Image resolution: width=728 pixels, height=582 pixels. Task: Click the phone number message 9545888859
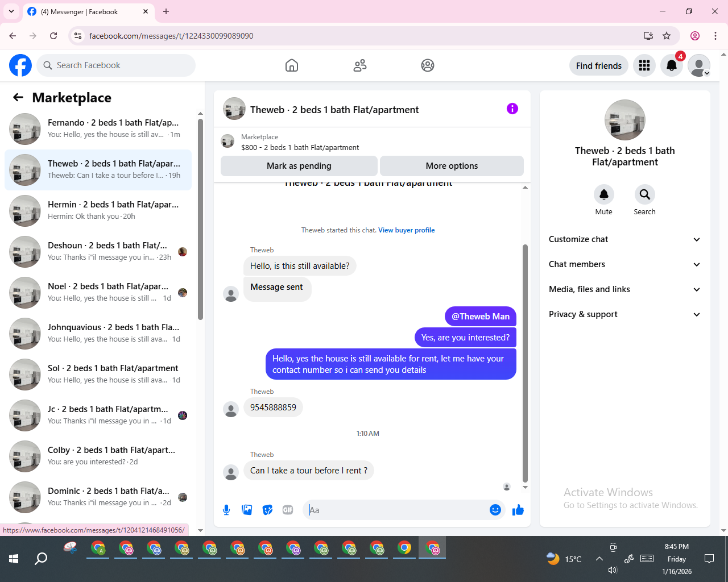[273, 408]
